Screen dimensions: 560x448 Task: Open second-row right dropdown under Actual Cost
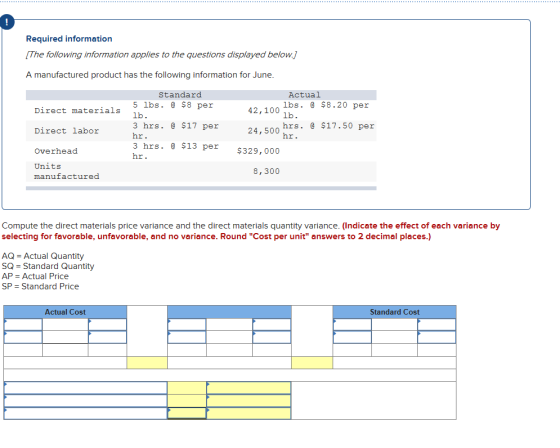click(x=108, y=337)
